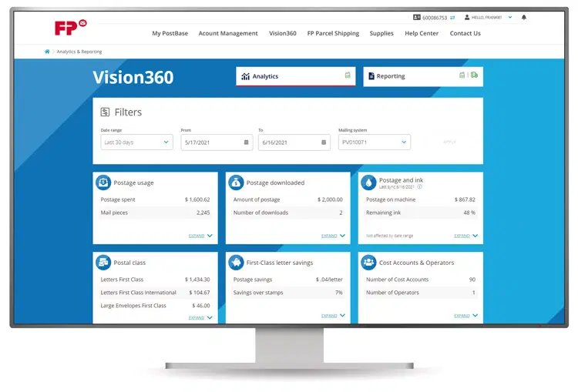Click the switch-account arrows icon after 600086753

point(452,18)
